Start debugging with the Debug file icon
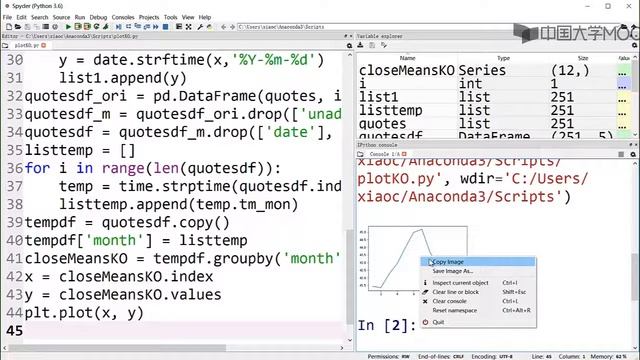Screen dimensions: 640x360 pos(118,27)
